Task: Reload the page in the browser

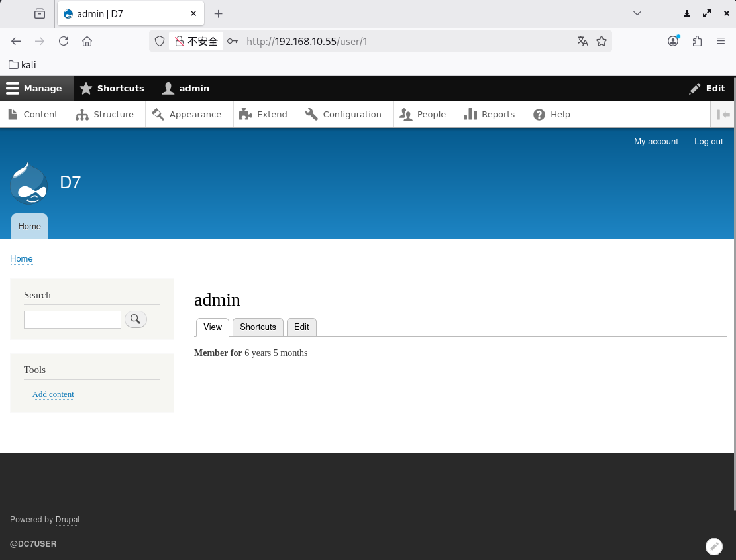Action: 64,41
